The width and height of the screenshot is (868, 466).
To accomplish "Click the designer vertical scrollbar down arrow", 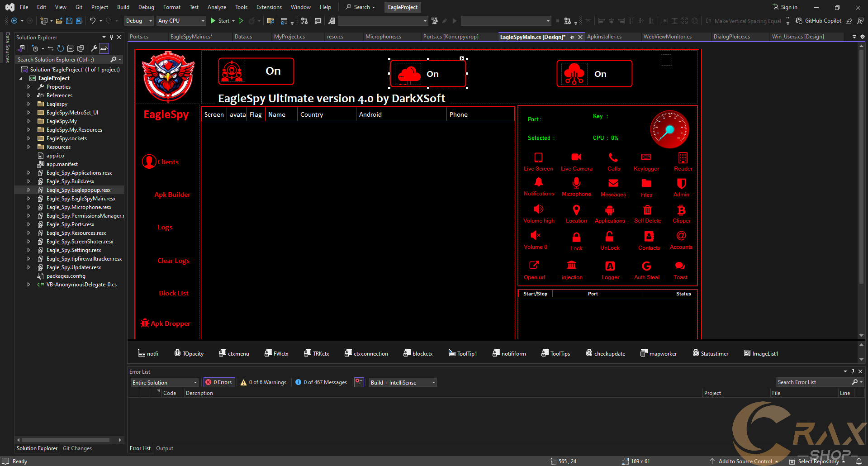I will (861, 335).
